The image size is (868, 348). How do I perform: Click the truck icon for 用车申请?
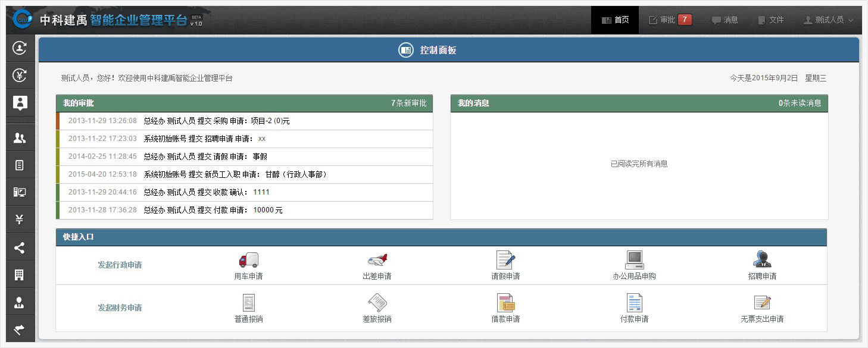tap(248, 260)
